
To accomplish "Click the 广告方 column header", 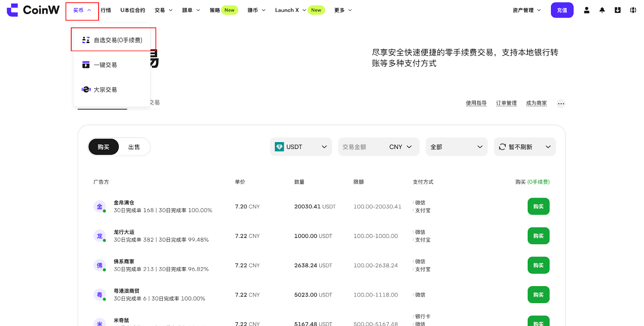I will tap(101, 182).
